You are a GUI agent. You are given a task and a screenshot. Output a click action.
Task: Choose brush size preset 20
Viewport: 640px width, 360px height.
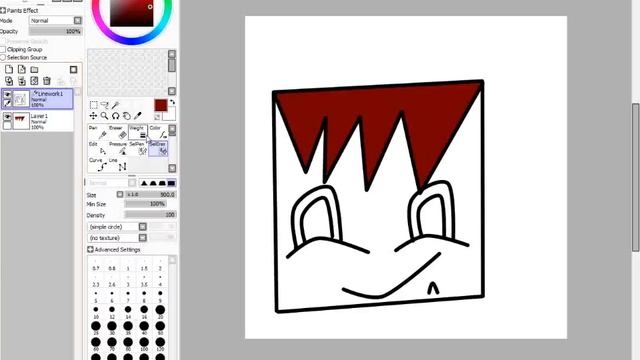coord(160,313)
